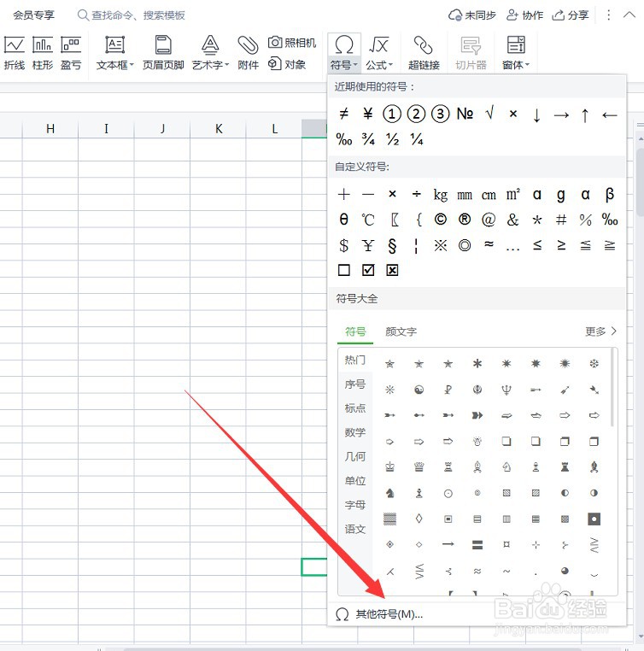The image size is (644, 651).
Task: Open the WordArt (艺术字) dropdown
Action: pyautogui.click(x=210, y=53)
